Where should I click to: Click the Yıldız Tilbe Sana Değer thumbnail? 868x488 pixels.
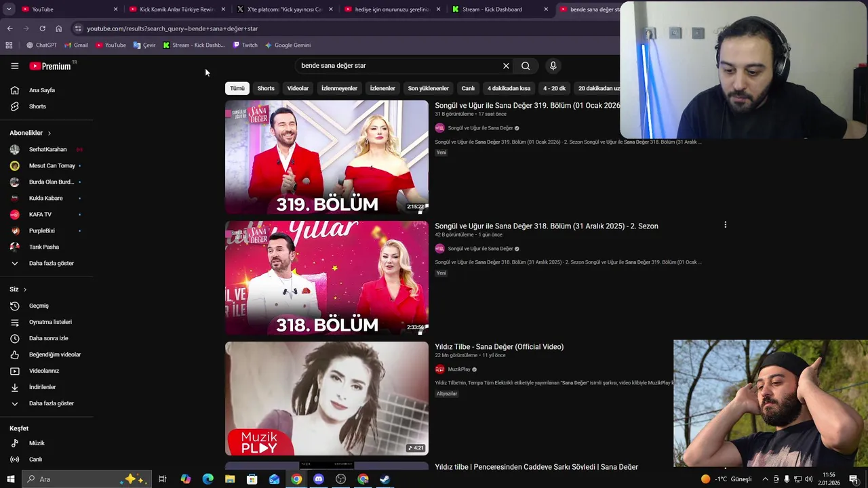pos(327,399)
